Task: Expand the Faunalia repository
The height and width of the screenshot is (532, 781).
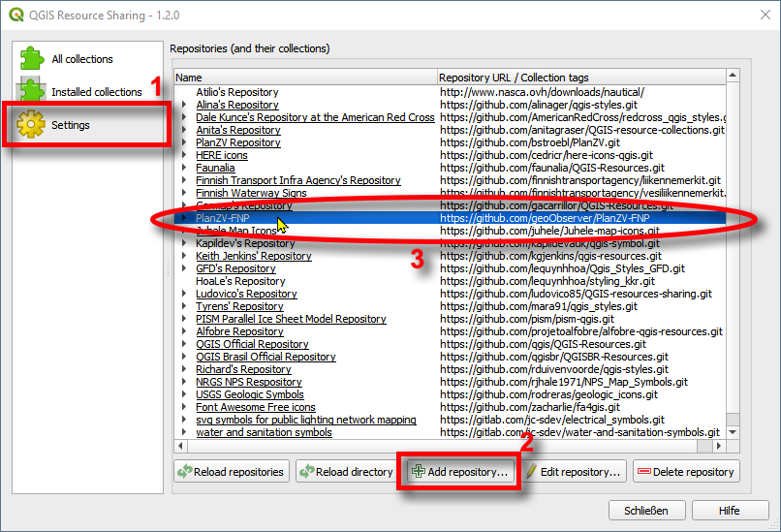Action: (184, 168)
